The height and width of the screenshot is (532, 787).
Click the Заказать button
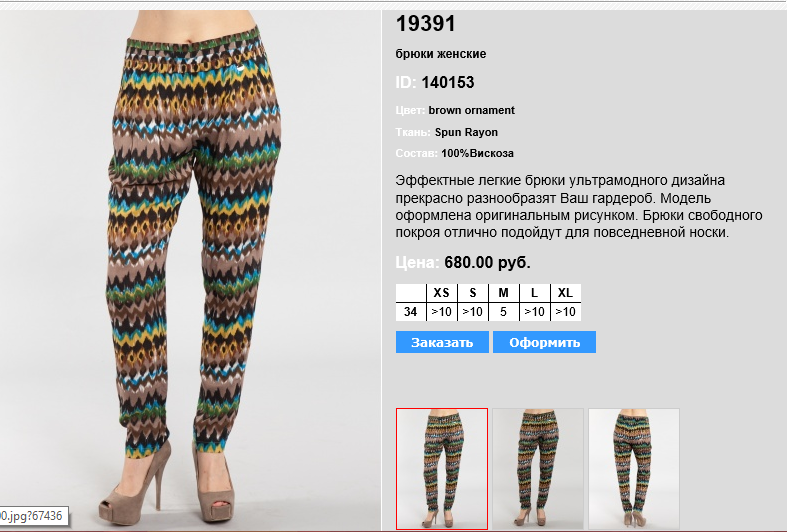point(442,342)
